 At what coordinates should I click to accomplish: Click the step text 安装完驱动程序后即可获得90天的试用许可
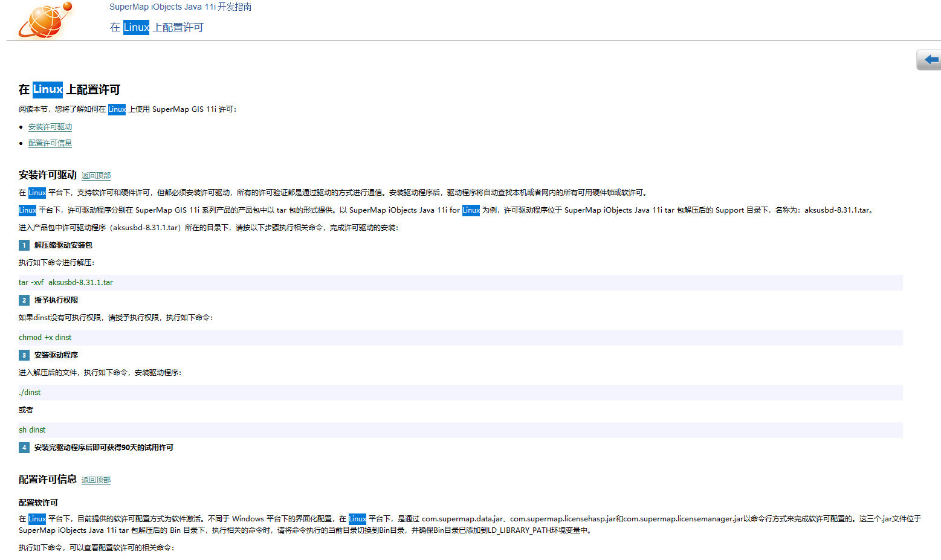point(104,448)
